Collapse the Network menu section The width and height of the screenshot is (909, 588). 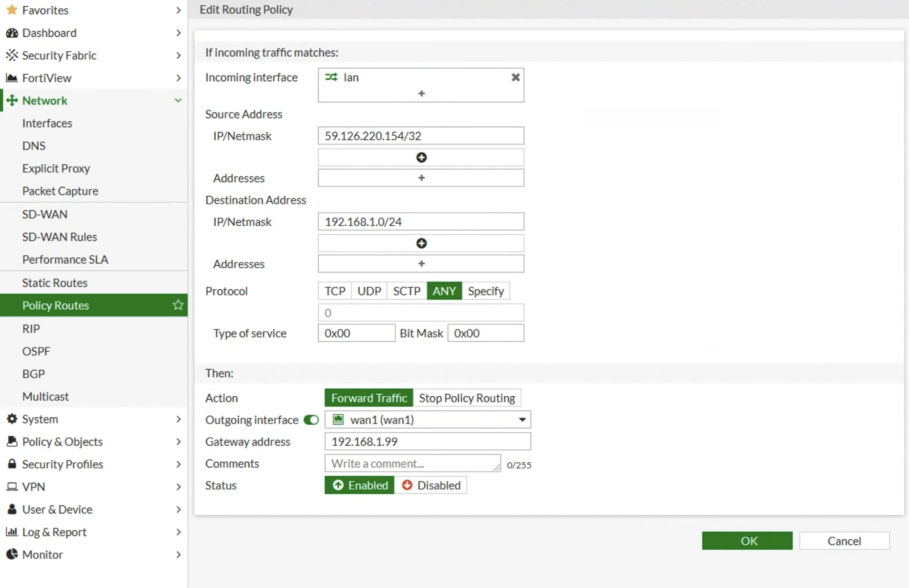pos(178,100)
